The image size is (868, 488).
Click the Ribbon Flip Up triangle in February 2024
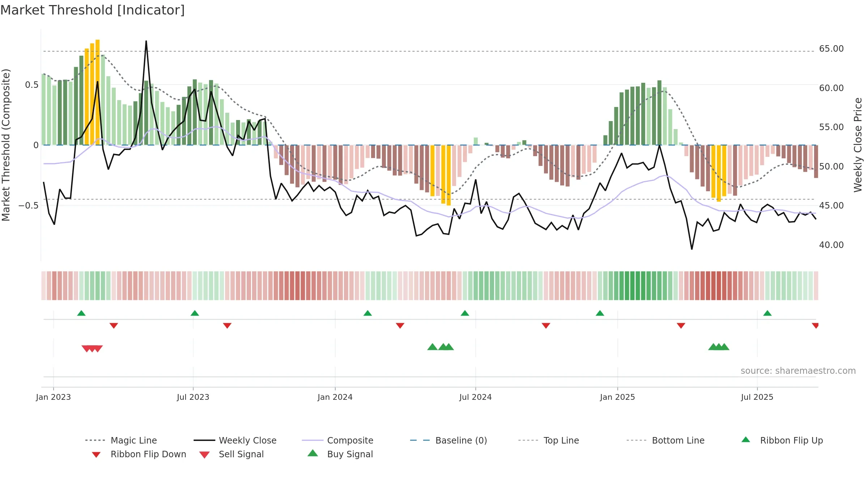tap(367, 313)
